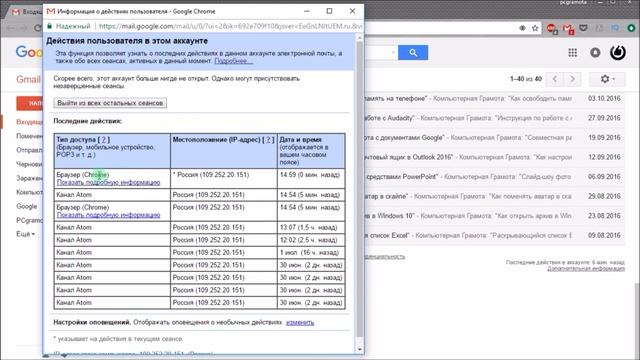Open email about Skype avatar dated 29.08.2016
The width and height of the screenshot is (640, 360).
[x=494, y=196]
